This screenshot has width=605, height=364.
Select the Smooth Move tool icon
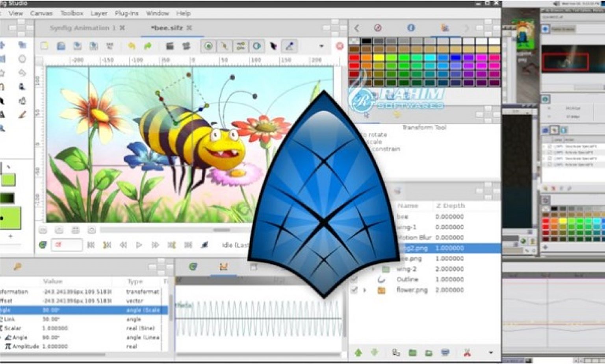pyautogui.click(x=22, y=45)
